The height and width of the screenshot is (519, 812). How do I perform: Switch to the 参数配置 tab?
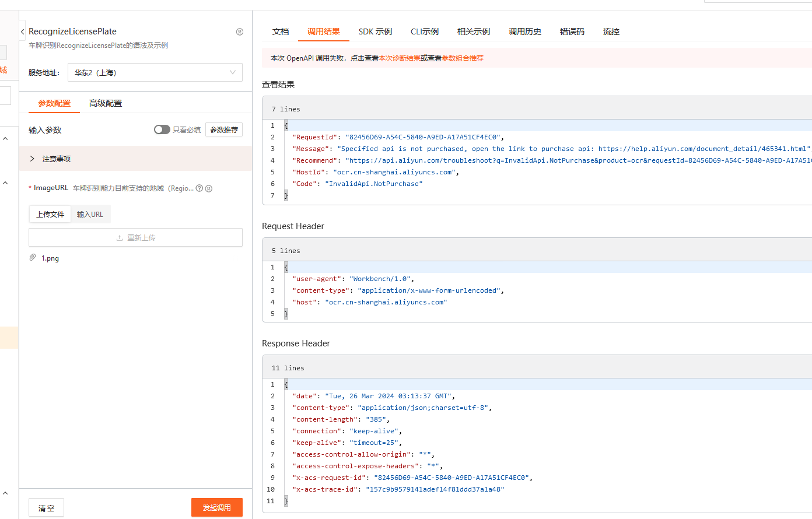[x=54, y=103]
